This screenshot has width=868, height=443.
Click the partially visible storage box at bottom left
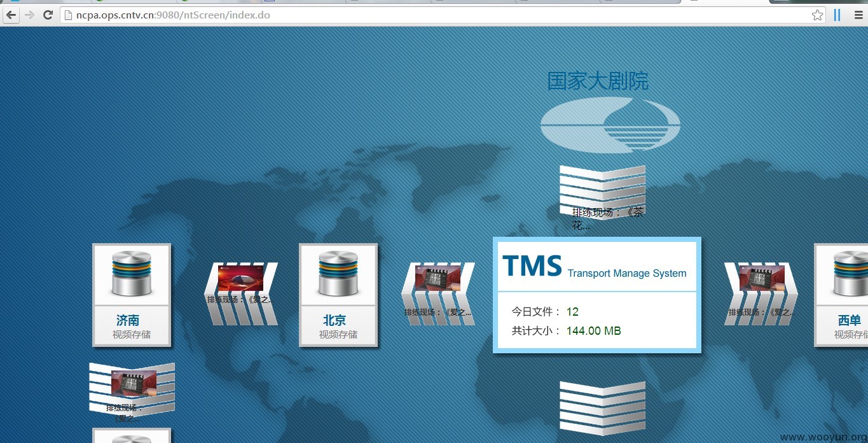(132, 435)
